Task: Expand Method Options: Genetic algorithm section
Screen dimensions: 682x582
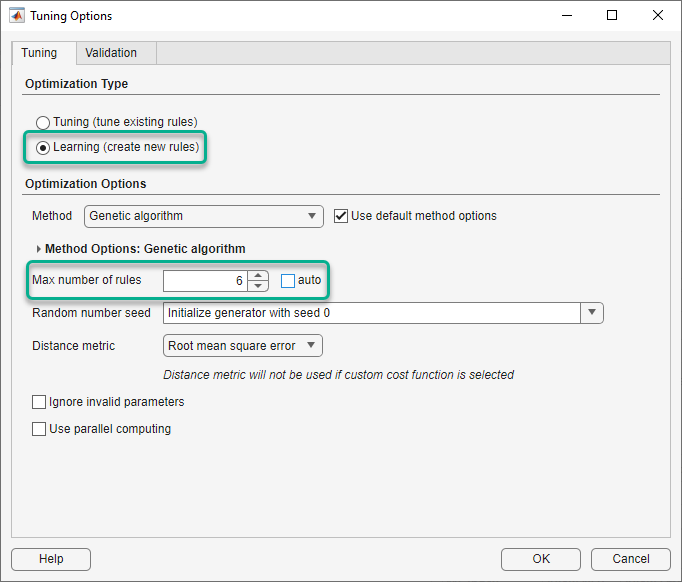Action: (x=39, y=249)
